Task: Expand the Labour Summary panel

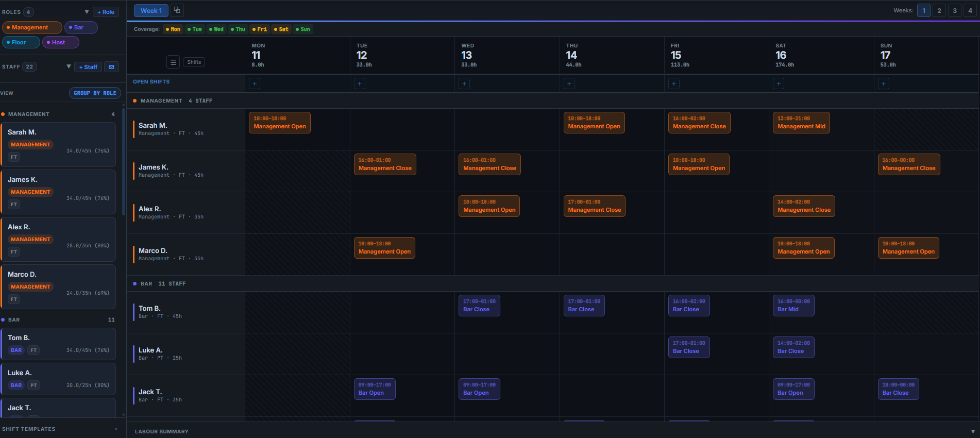Action: tap(553, 431)
